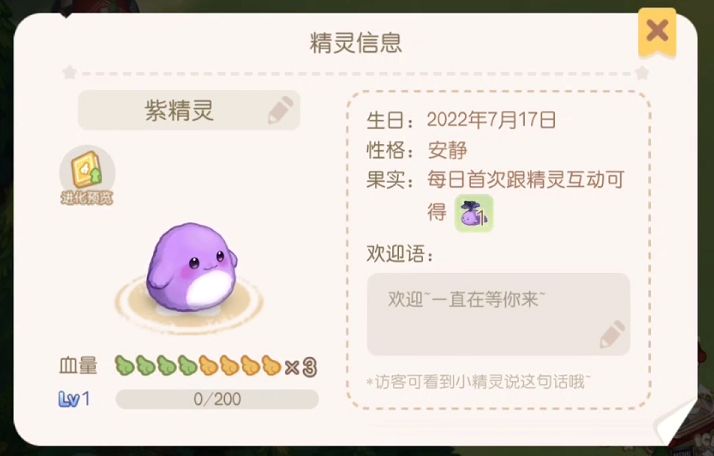This screenshot has width=714, height=456.
Task: Tap the purple fruit bag reward icon
Action: coord(474,213)
